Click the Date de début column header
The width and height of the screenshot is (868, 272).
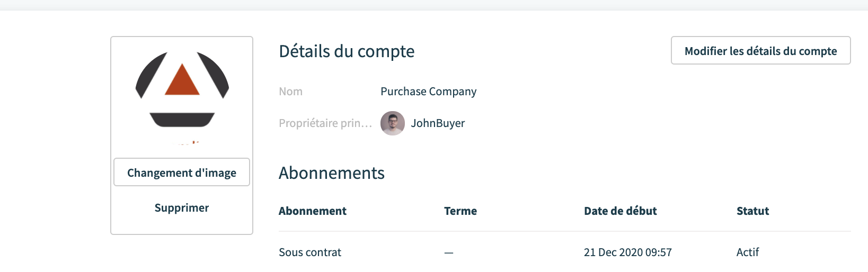coord(621,211)
